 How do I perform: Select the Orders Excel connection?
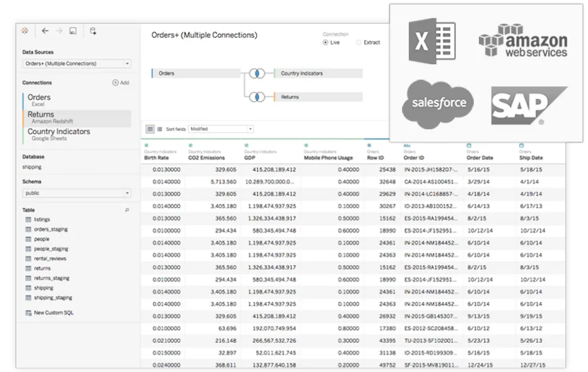point(39,100)
